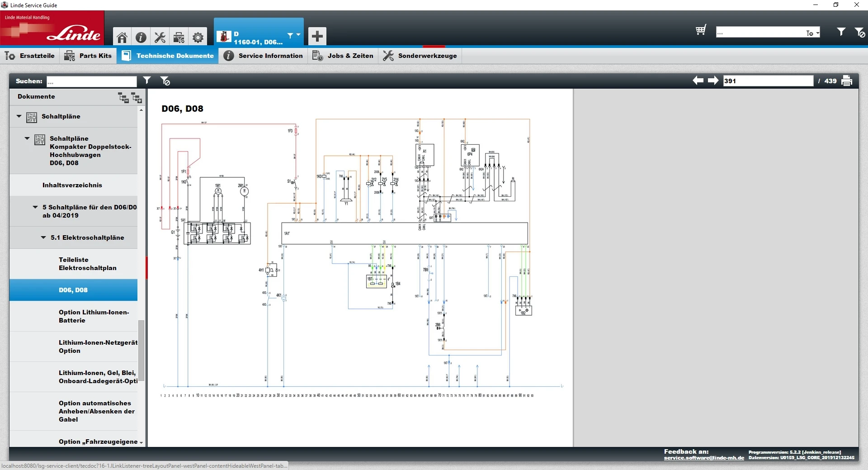Open the service.software@linde-mh.de feedback link
Screen dimensions: 868x470
pos(703,458)
